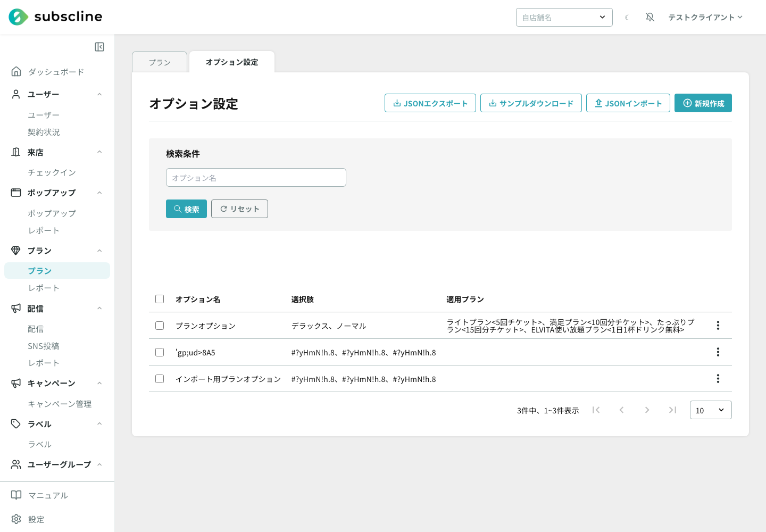Click the マニュアル book icon
This screenshot has width=766, height=532.
(16, 495)
